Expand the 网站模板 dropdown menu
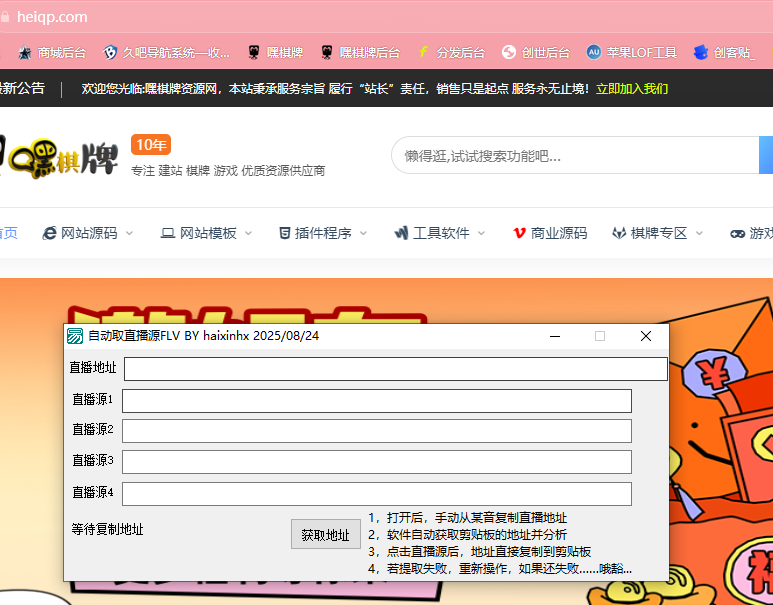 (207, 233)
